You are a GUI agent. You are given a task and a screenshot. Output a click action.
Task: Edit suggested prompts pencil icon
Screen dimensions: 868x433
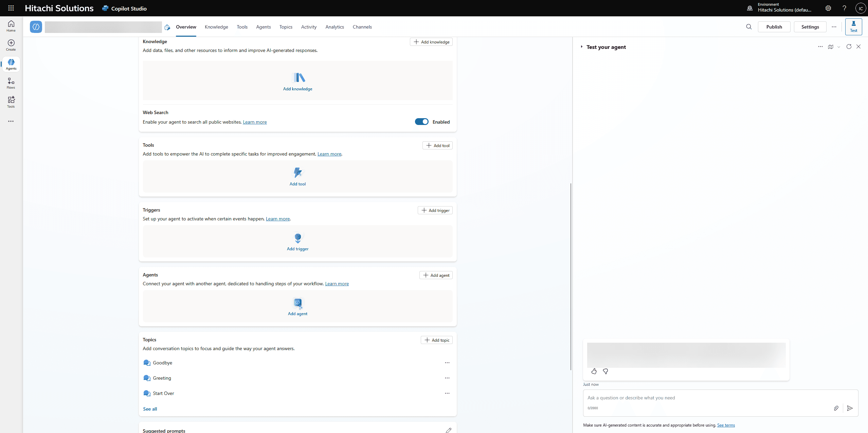[x=449, y=430]
